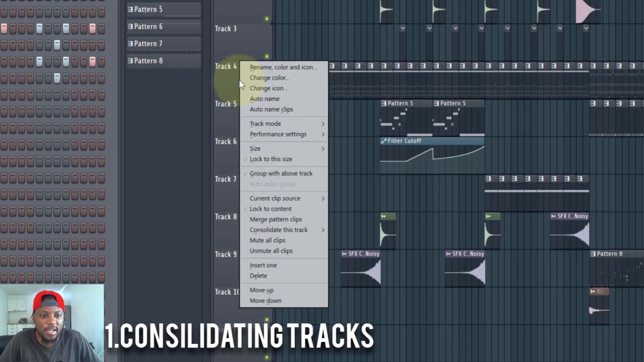Open the leftmost clip menu arrow on Track 3
Viewport: 644px width, 362px height.
403,28
